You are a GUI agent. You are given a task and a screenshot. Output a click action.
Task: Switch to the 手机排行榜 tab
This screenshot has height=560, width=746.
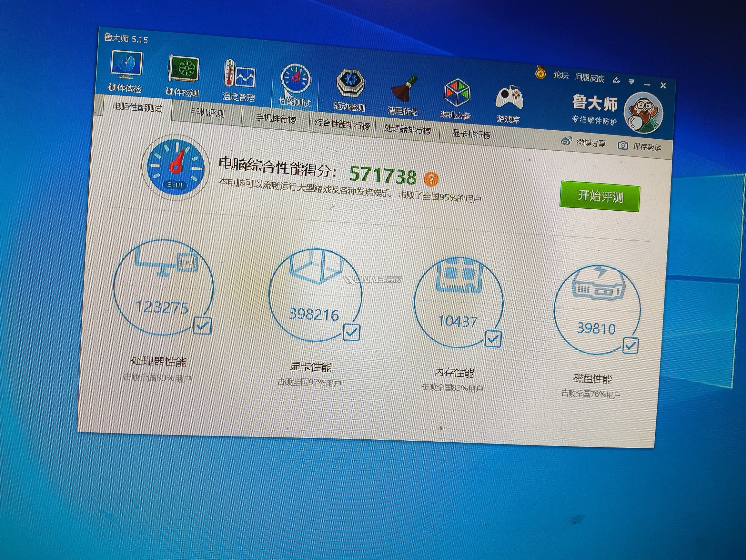pyautogui.click(x=276, y=118)
